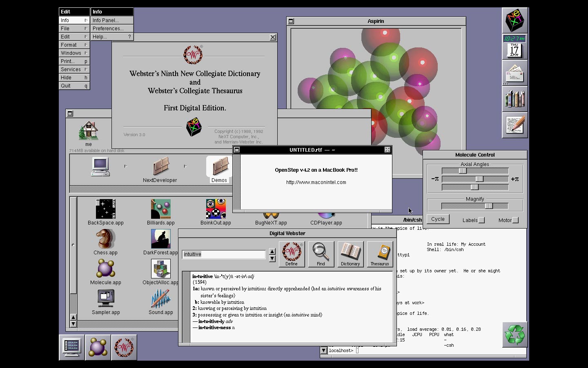Open the BackSpace.app icon
The width and height of the screenshot is (588, 368).
click(106, 209)
